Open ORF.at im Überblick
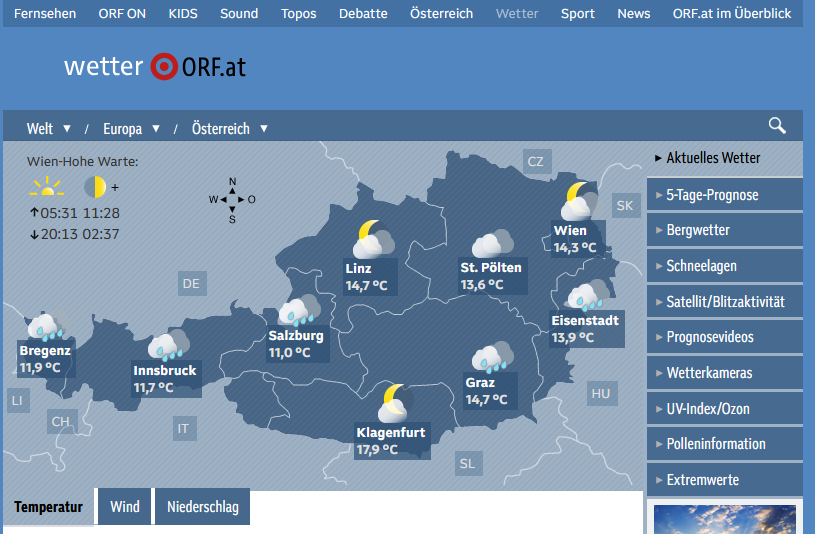Screen dimensions: 815x534 [732, 14]
